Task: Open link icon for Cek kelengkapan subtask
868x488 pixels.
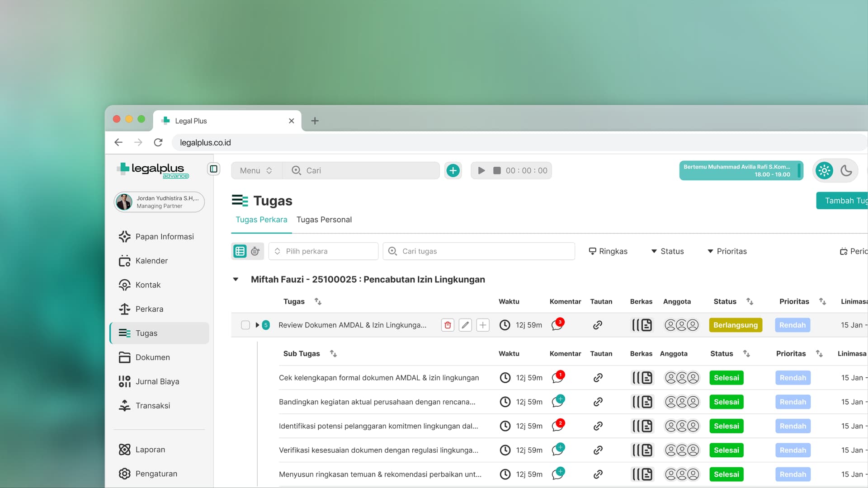Action: coord(598,378)
